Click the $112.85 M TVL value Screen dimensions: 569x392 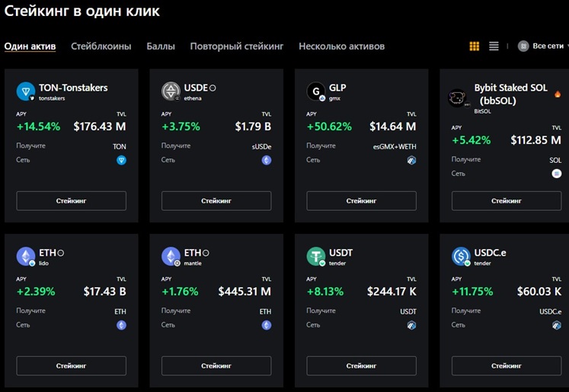[x=535, y=140]
